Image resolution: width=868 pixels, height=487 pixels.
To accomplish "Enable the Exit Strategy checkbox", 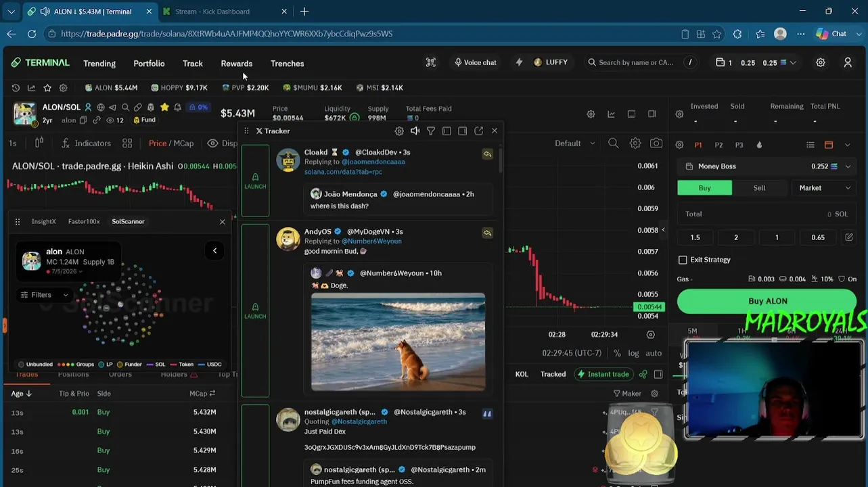I will coord(683,260).
